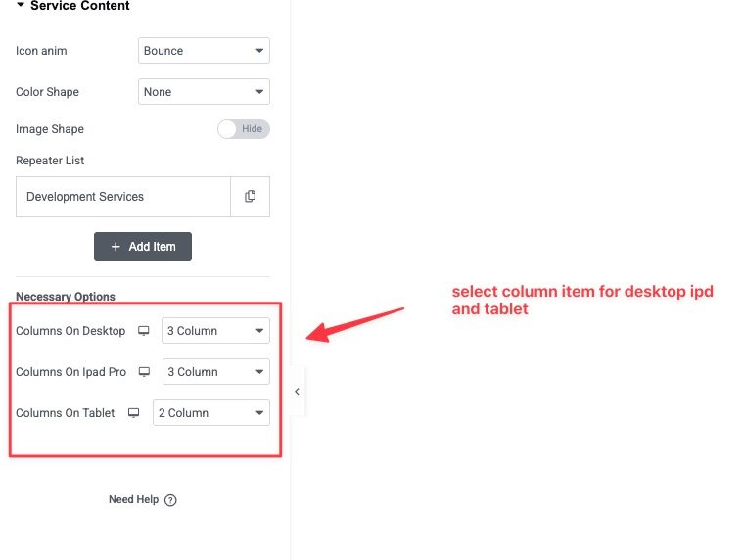Image resolution: width=743 pixels, height=560 pixels.
Task: Click the duplicate icon for Development Services
Action: click(x=250, y=197)
